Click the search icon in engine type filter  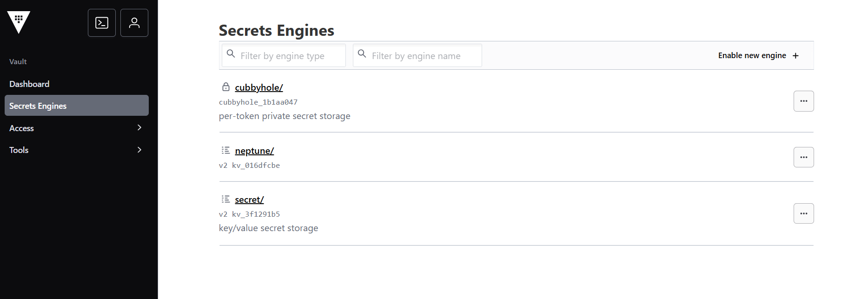[x=231, y=54]
